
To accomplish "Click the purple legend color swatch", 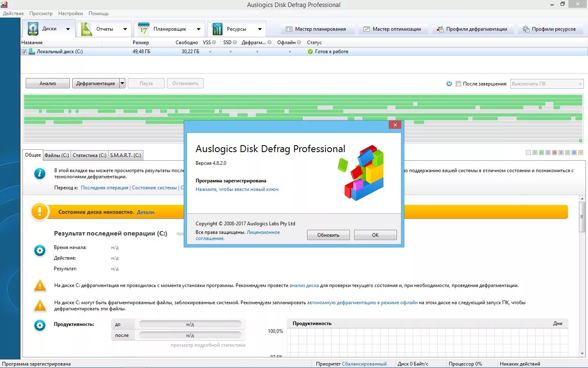I will click(548, 153).
